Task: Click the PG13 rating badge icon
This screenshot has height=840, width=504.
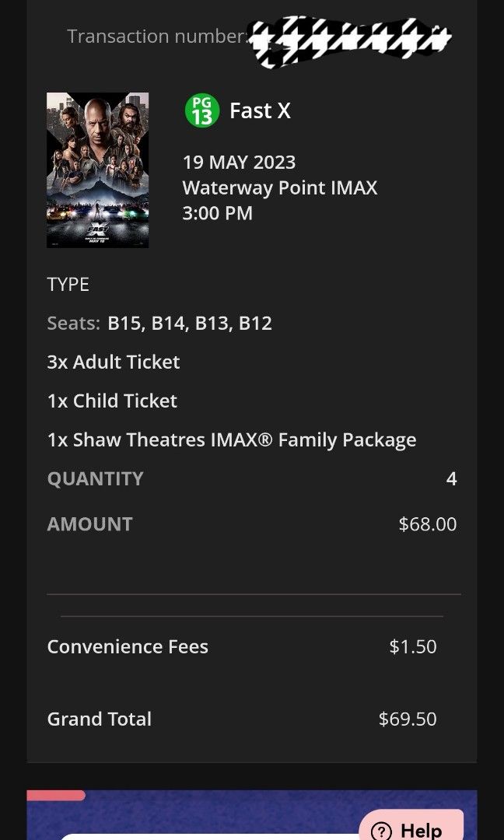Action: [201, 110]
